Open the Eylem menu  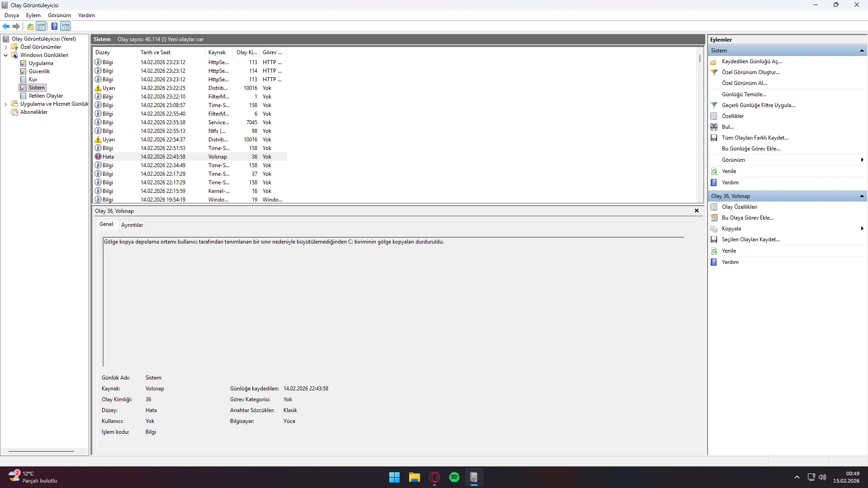pyautogui.click(x=33, y=15)
